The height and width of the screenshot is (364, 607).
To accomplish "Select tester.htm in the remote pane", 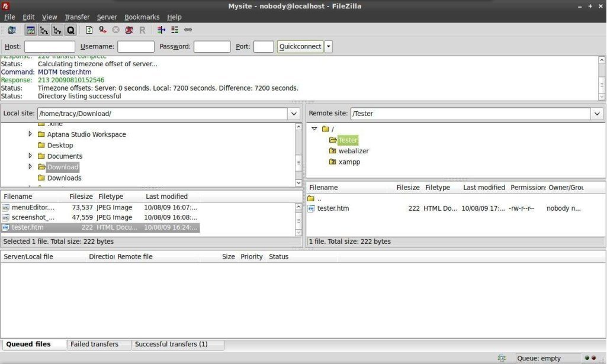I will [x=333, y=208].
